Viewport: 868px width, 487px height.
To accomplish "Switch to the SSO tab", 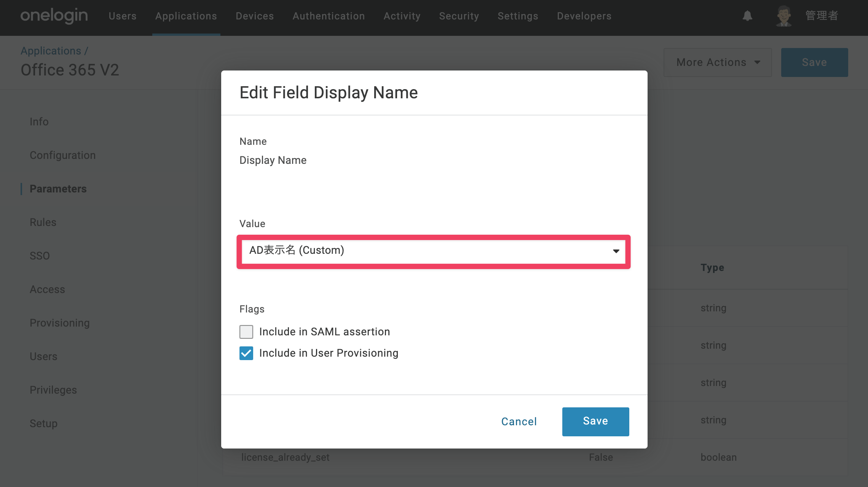I will (x=40, y=256).
